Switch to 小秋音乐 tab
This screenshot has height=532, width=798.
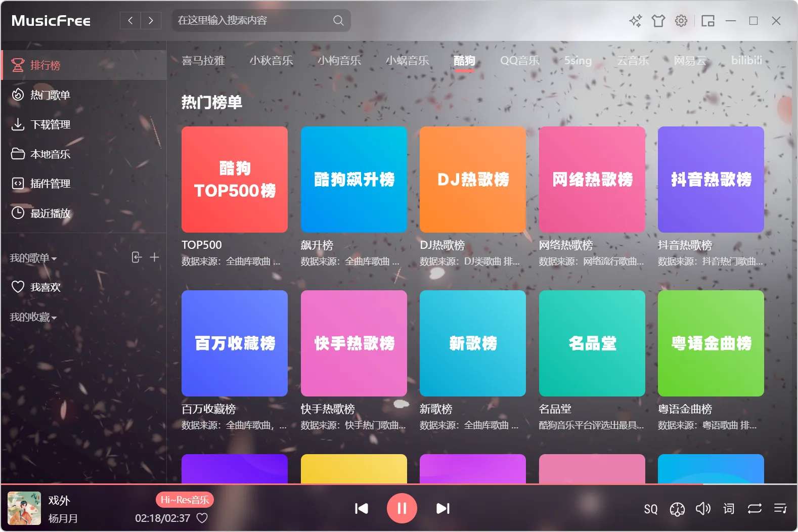pos(271,61)
